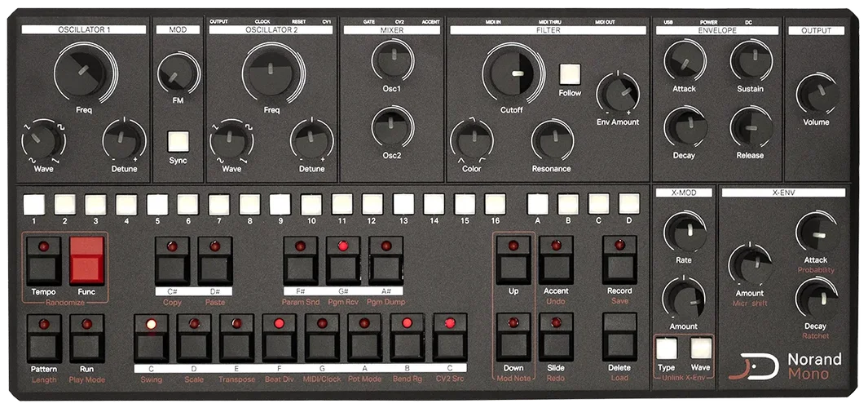Toggle the filter Follow button
This screenshot has height=408, width=868.
[x=570, y=74]
